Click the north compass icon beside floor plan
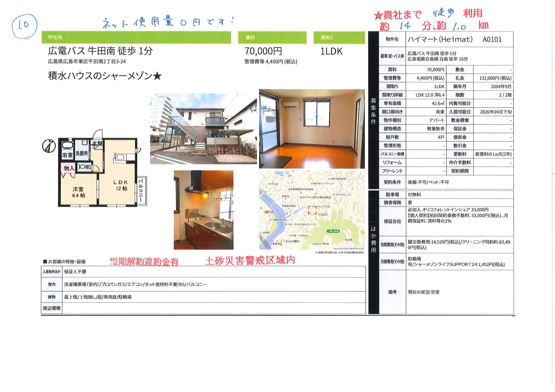The height and width of the screenshot is (392, 555). point(49,146)
